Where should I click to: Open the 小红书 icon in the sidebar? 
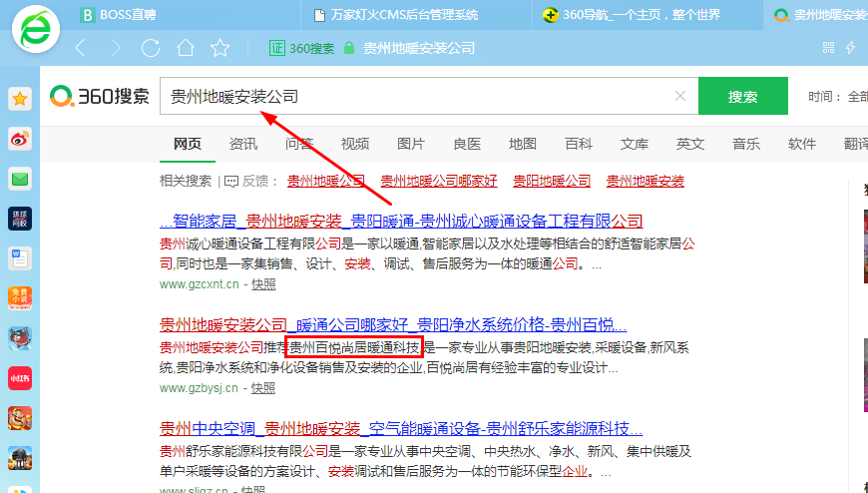pos(20,378)
